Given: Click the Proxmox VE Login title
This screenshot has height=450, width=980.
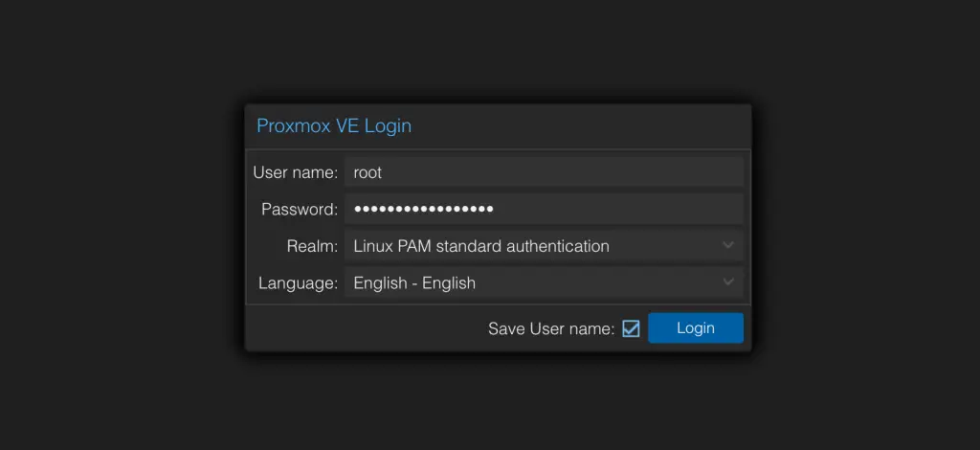Looking at the screenshot, I should pyautogui.click(x=334, y=125).
